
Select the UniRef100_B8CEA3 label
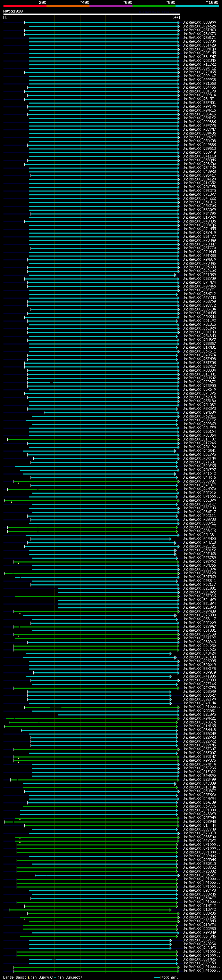[199, 508]
